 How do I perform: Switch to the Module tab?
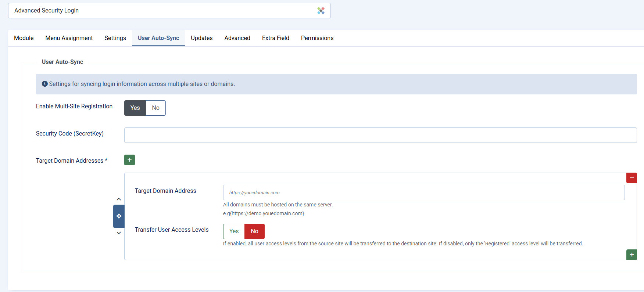click(x=24, y=38)
